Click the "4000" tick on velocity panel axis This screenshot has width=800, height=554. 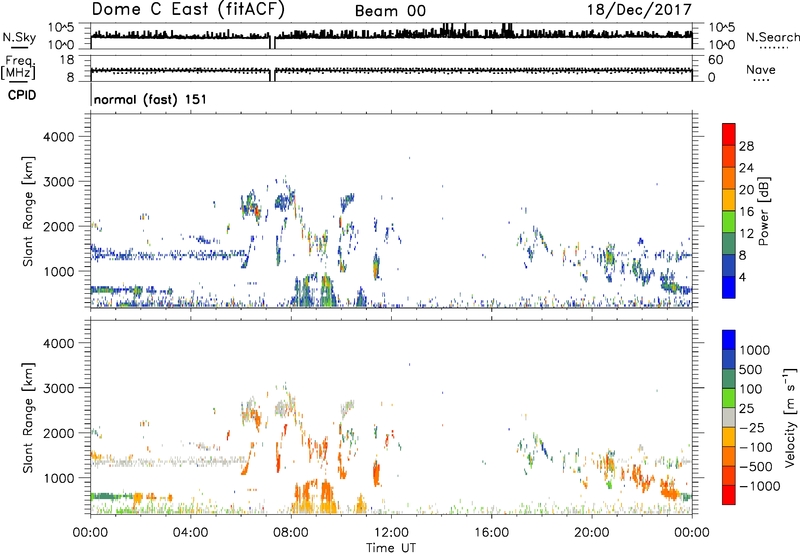coord(59,343)
